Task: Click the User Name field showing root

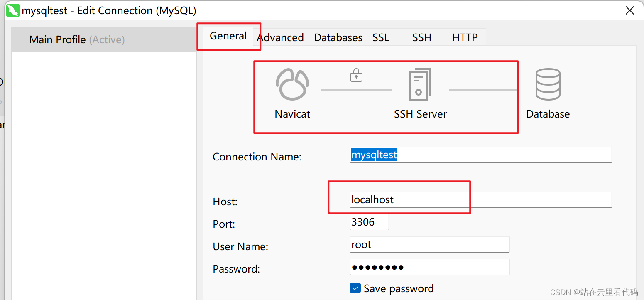Action: (x=430, y=244)
